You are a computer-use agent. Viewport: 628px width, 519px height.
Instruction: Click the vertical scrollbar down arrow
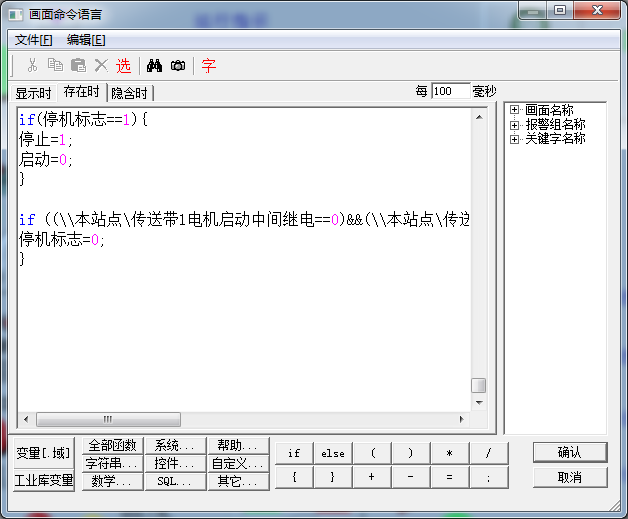pos(479,402)
